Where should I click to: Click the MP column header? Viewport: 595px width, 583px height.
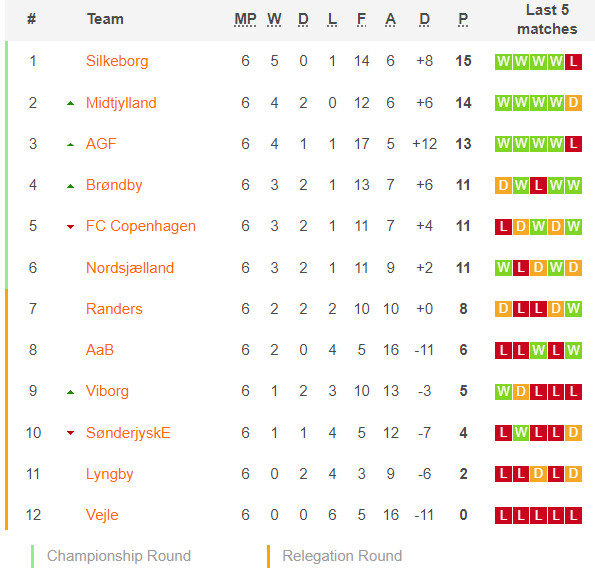coord(245,19)
